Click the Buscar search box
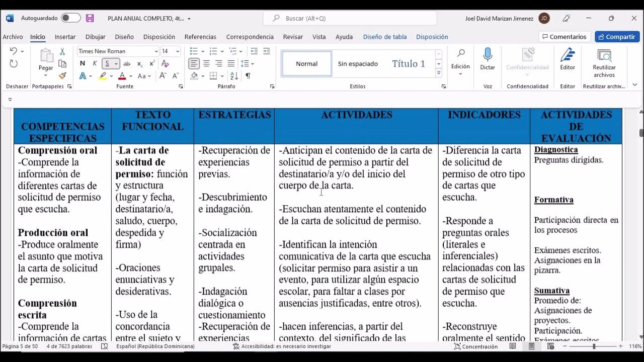Viewport: 644px width, 362px height. point(350,18)
